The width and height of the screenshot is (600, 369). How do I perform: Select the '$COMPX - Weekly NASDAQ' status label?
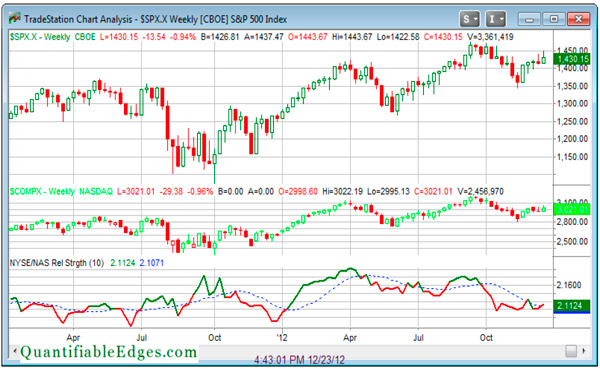[61, 191]
